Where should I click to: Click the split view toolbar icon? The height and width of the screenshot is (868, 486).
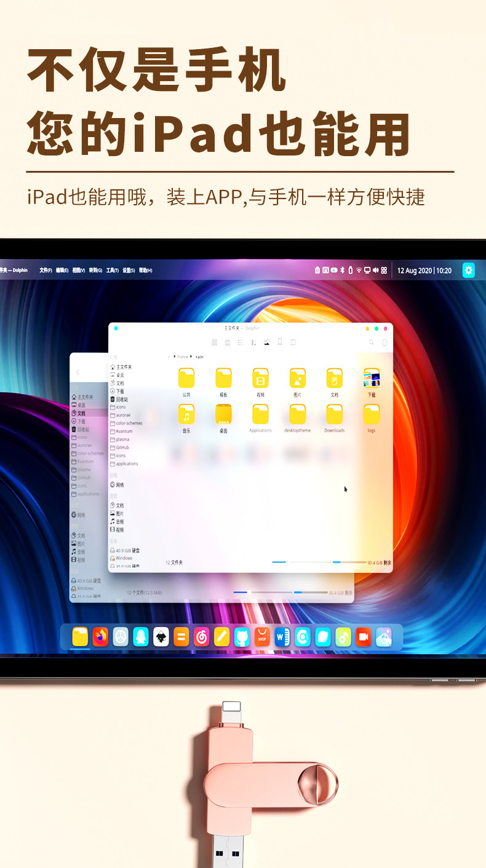293,342
